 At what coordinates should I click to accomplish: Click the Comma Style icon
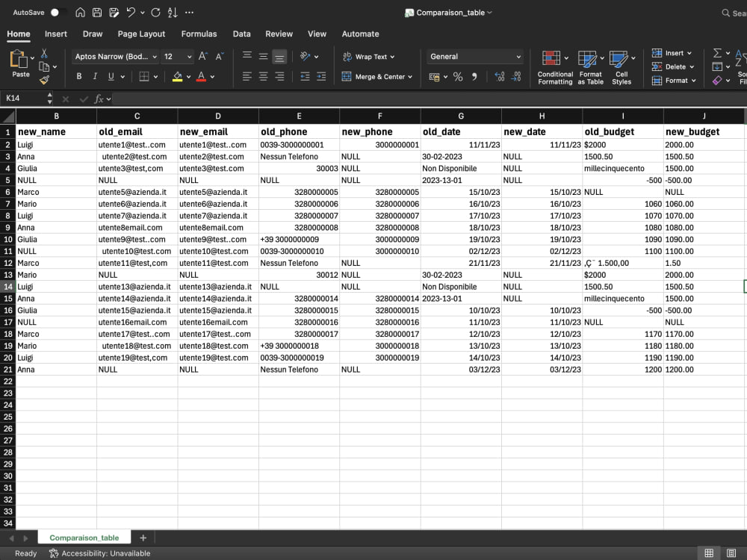click(474, 76)
